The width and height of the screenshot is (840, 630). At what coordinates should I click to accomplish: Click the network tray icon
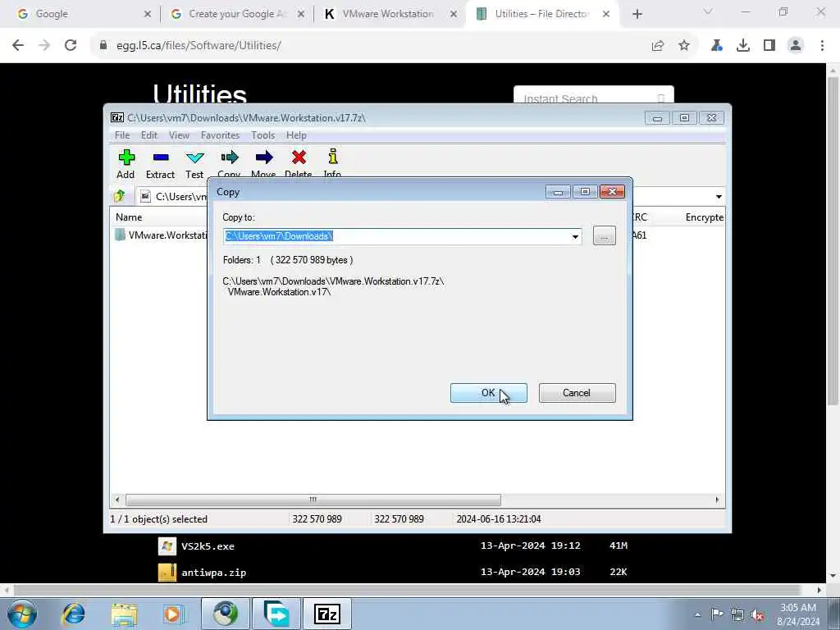tap(737, 614)
